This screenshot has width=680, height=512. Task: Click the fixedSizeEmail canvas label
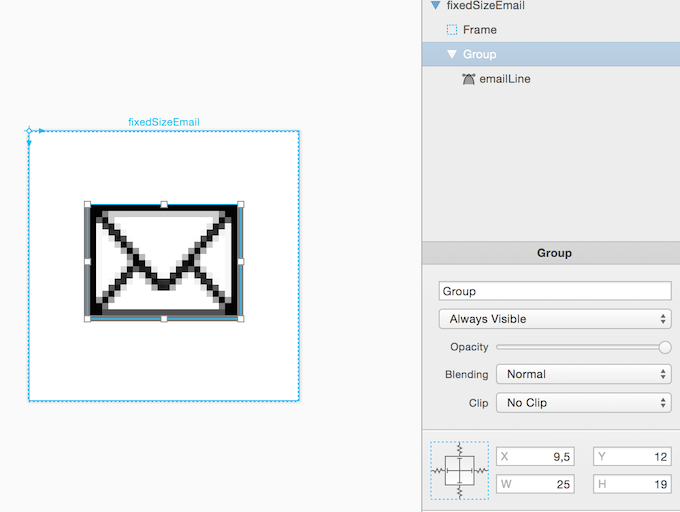click(x=164, y=122)
